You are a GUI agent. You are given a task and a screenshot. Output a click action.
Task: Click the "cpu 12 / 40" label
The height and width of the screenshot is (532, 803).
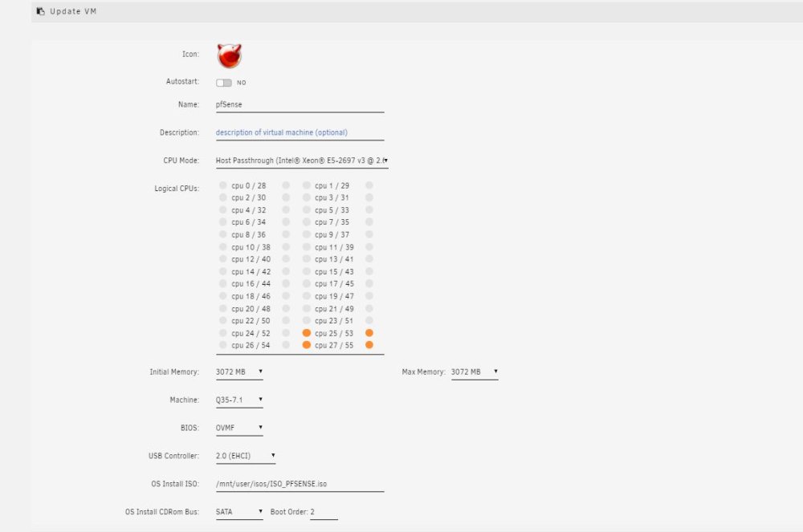coord(251,259)
